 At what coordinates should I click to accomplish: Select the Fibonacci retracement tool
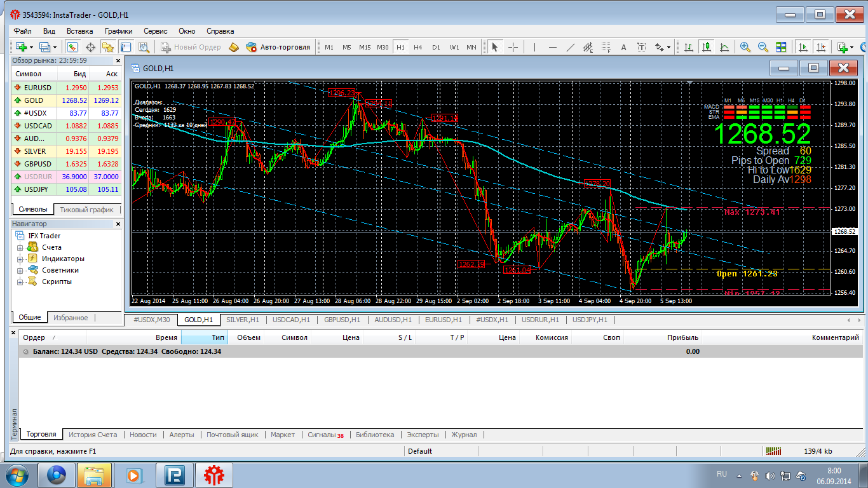pos(606,47)
